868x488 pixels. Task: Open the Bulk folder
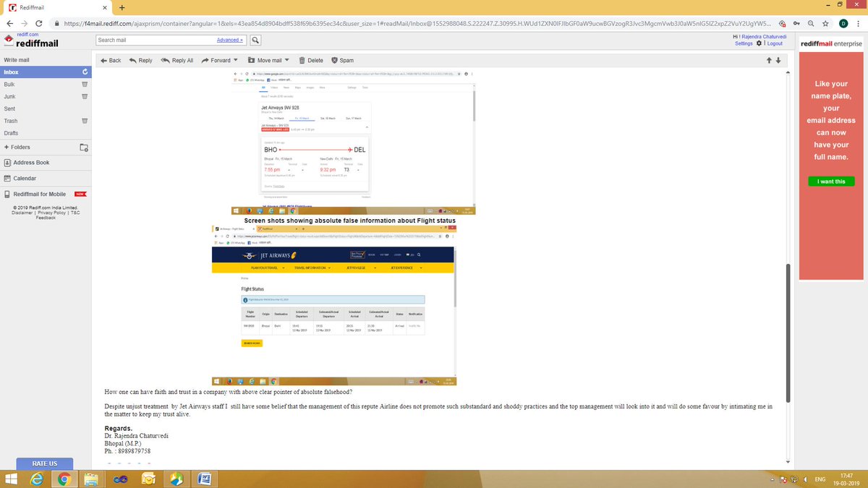(x=9, y=85)
